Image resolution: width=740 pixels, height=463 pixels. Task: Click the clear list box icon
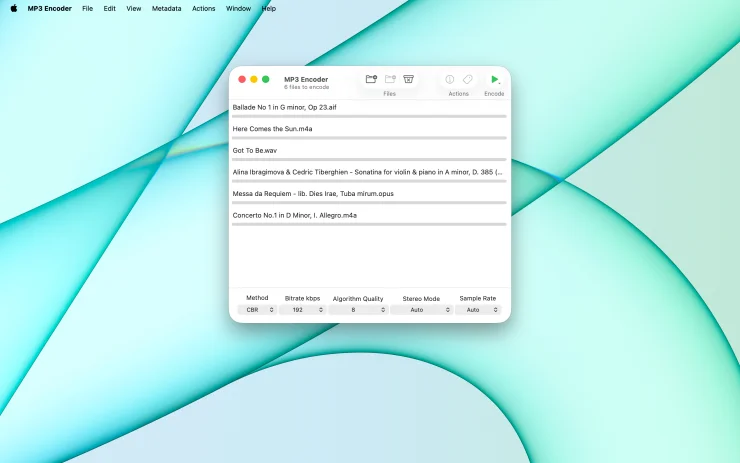tap(408, 79)
